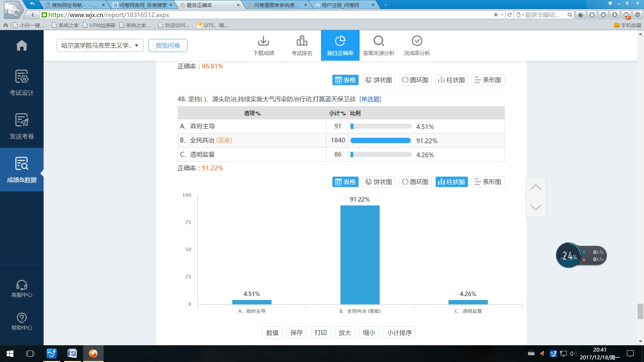Toggle highlighted 柱状图 view below question 48
Screen dimensions: 644x362
451,182
